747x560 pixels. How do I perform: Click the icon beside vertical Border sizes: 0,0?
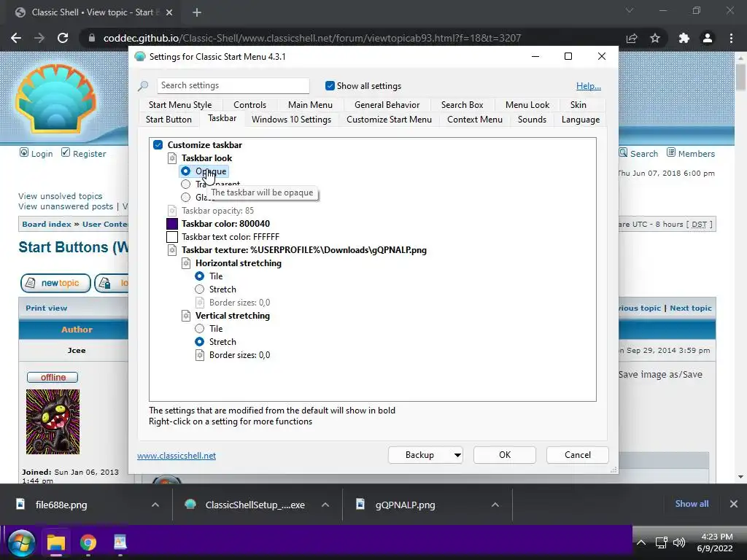click(200, 355)
